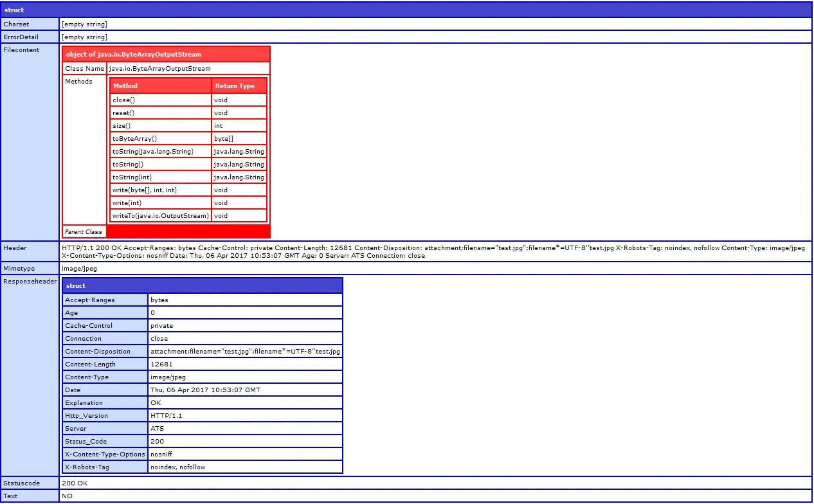Click the X-Content-Type-Options key cell
This screenshot has height=504, width=814.
click(x=105, y=455)
